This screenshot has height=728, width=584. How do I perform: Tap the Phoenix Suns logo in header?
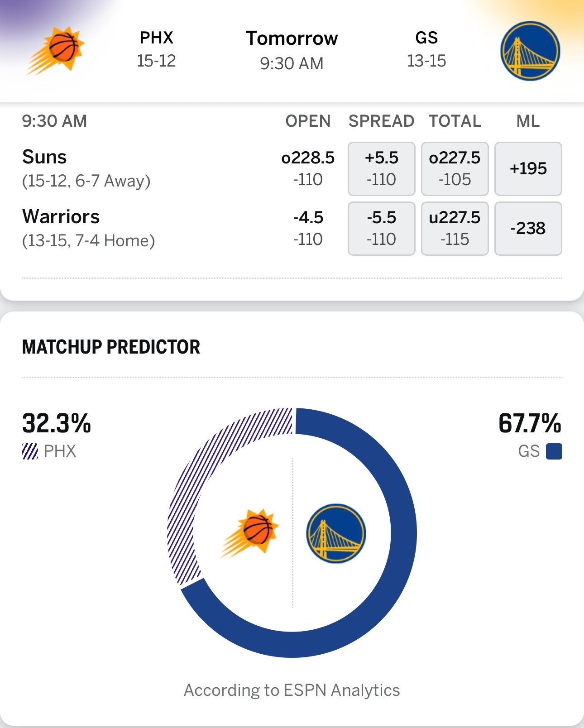(57, 51)
